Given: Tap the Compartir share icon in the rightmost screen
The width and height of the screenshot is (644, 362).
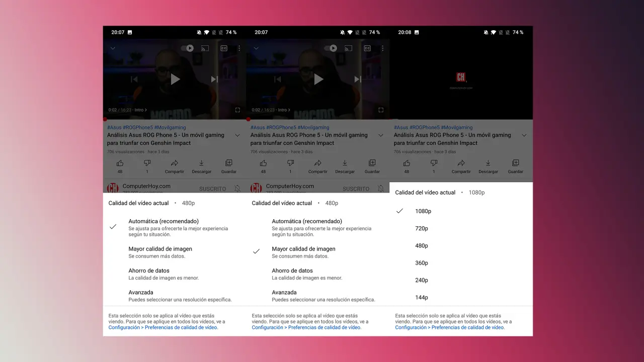Looking at the screenshot, I should tap(461, 163).
